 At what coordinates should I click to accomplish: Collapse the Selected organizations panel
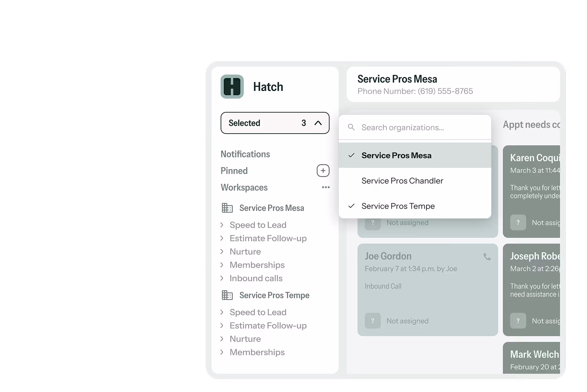click(x=318, y=123)
